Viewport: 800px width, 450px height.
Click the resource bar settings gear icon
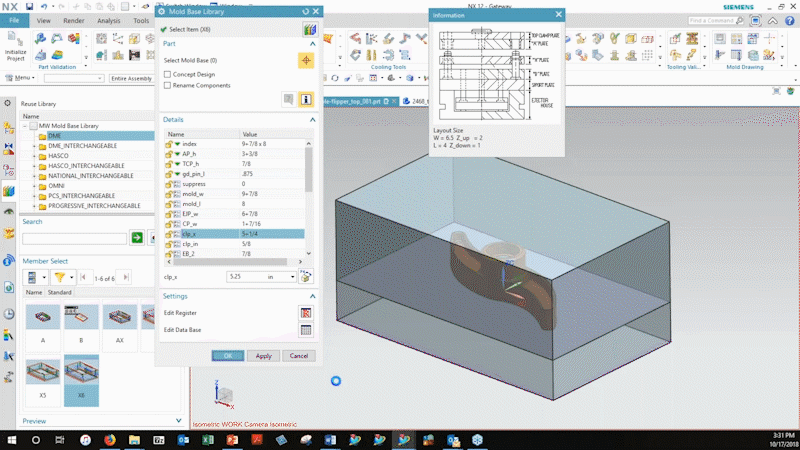tap(8, 103)
